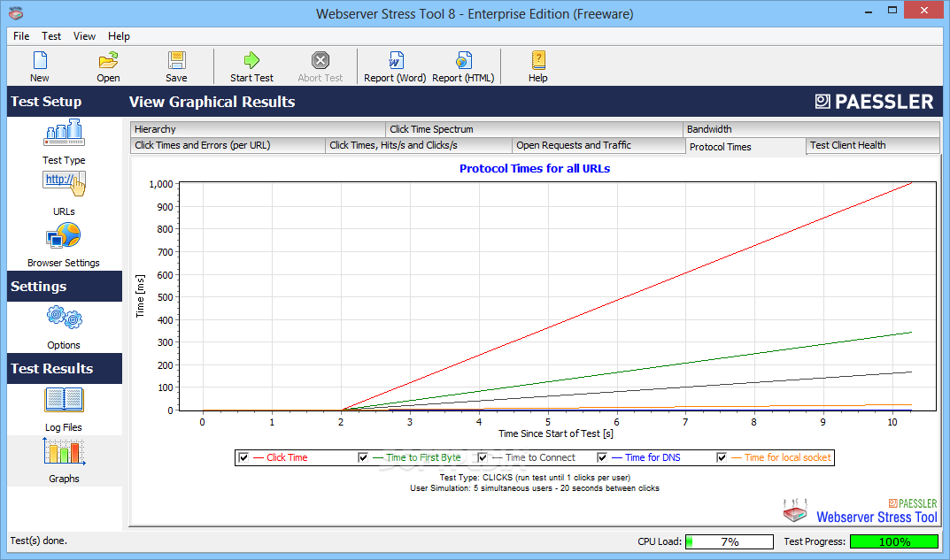Open Options gears in sidebar
This screenshot has height=560, width=950.
(x=64, y=327)
